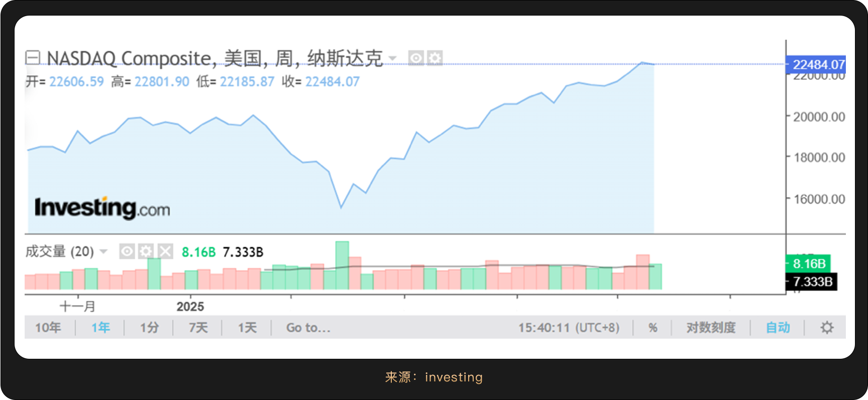Open the 成交量 (20) indicator dropdown arrow
Viewport: 868px width, 400px height.
pos(103,251)
